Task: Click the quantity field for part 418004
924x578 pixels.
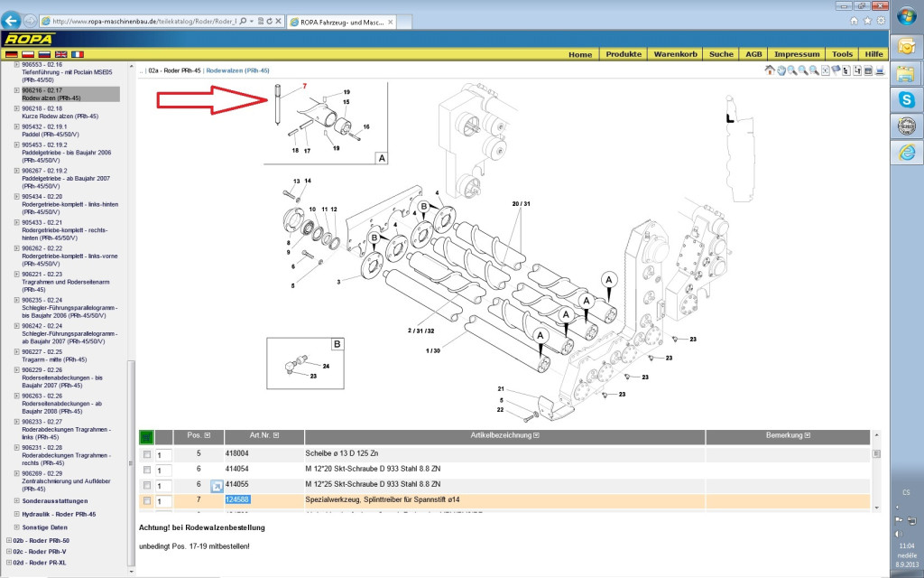Action: coord(164,455)
